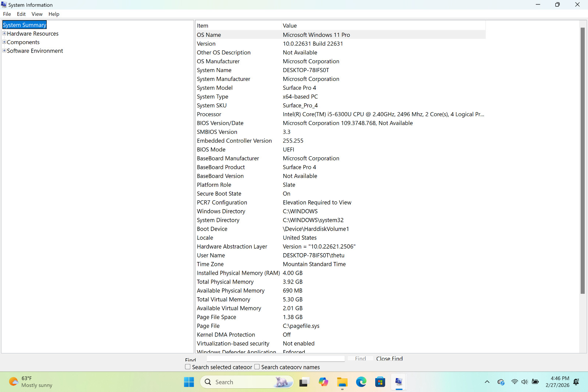Click the volume speaker tray icon
This screenshot has height=392, width=588.
[524, 382]
